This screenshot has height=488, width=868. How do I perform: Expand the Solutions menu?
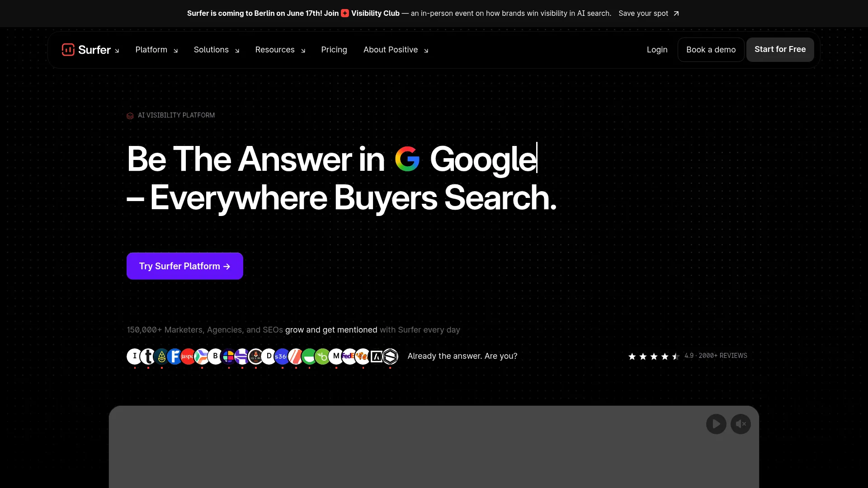[x=217, y=50]
